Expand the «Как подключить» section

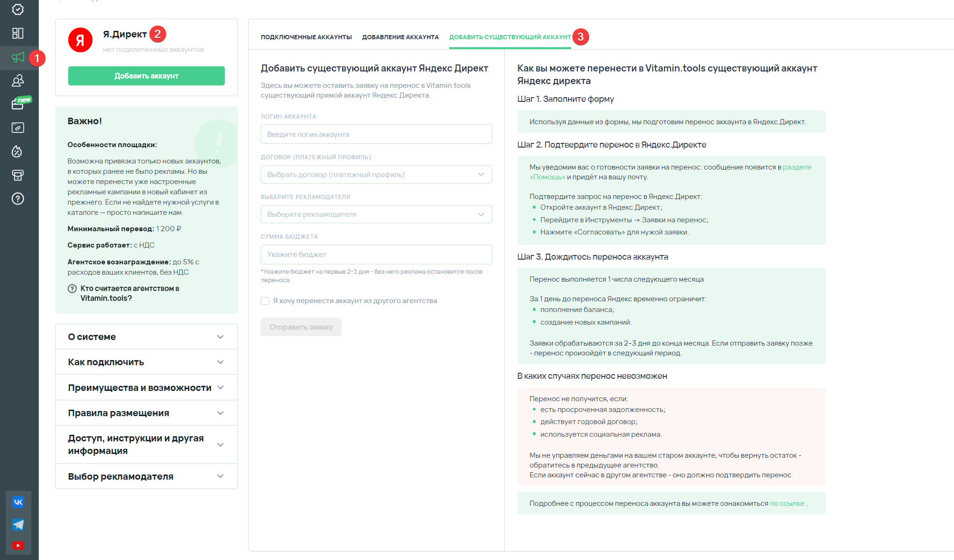pos(146,362)
